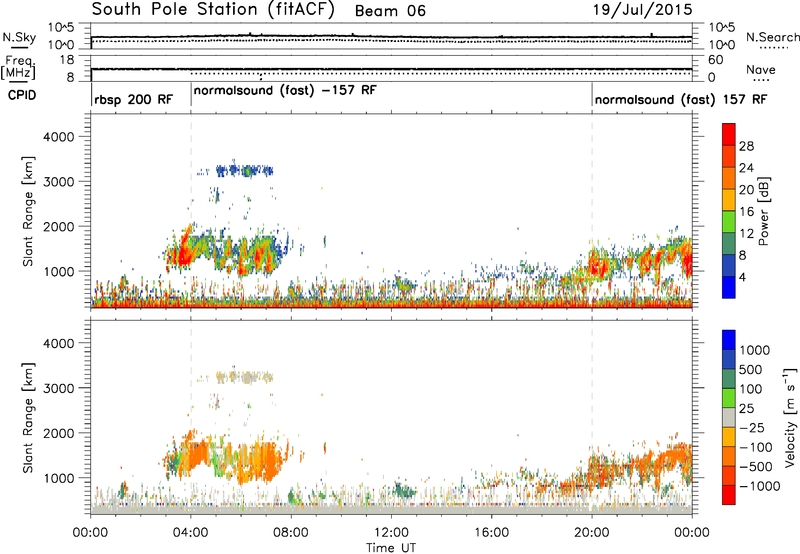Click the '28' tick on the Power scale

pos(746,146)
